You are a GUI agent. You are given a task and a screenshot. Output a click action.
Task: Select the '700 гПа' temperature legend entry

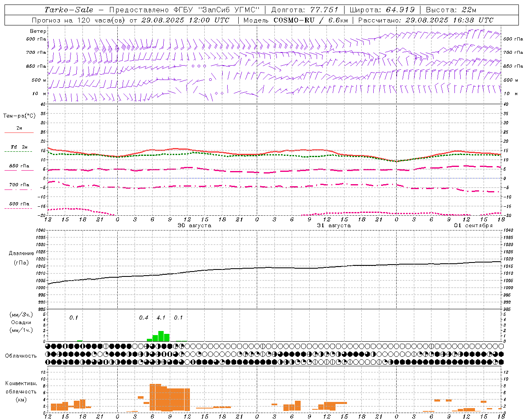(19, 185)
